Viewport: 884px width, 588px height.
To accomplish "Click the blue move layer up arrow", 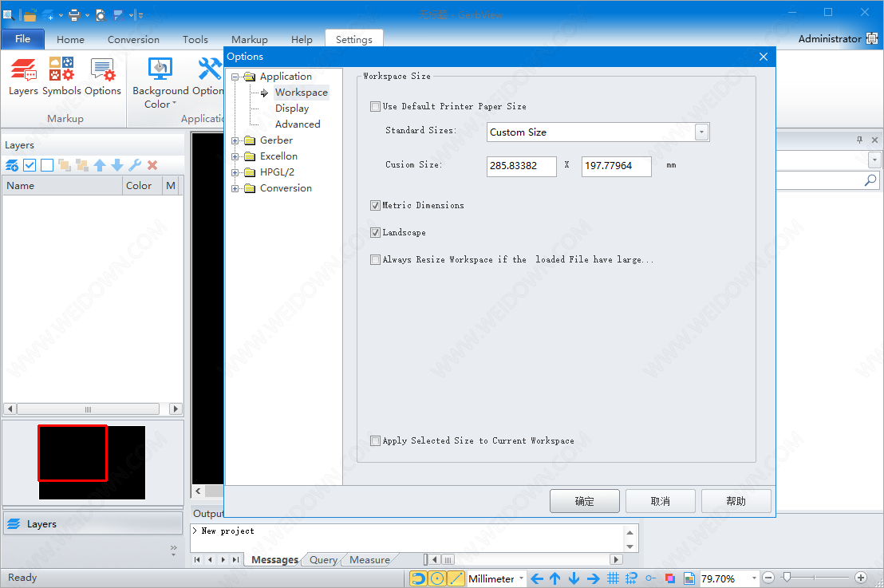I will pyautogui.click(x=100, y=165).
